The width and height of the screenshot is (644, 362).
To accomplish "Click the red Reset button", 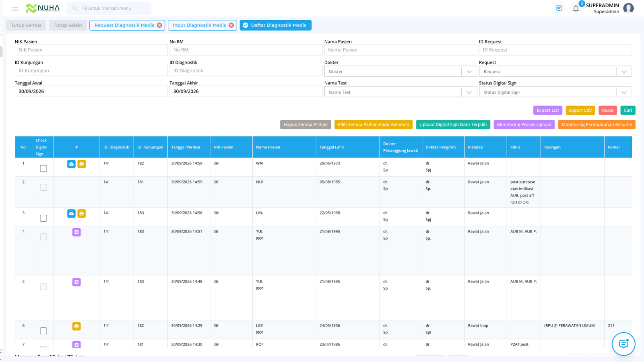I will pyautogui.click(x=608, y=110).
